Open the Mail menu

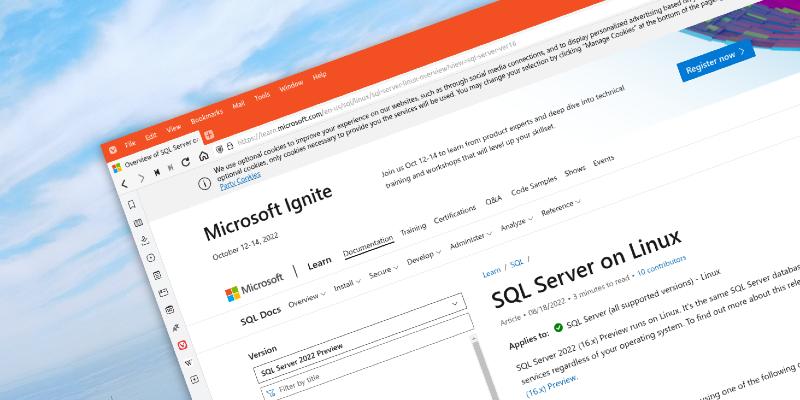[239, 105]
